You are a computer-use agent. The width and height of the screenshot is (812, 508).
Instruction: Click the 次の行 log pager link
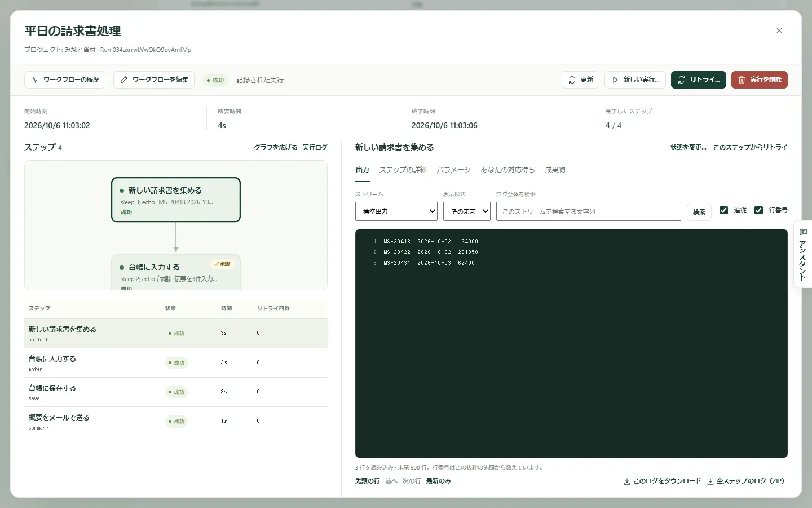[x=412, y=481]
